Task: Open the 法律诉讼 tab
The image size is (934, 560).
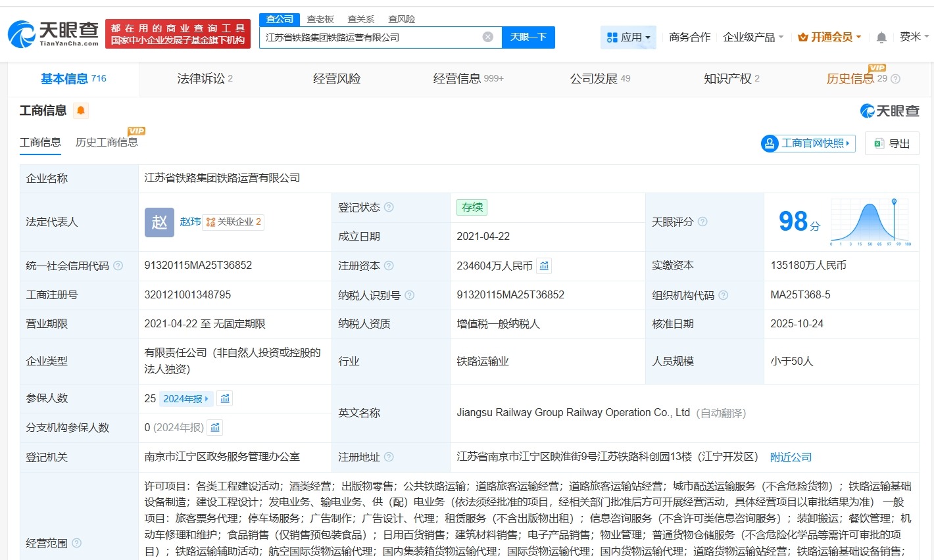Action: [x=201, y=78]
